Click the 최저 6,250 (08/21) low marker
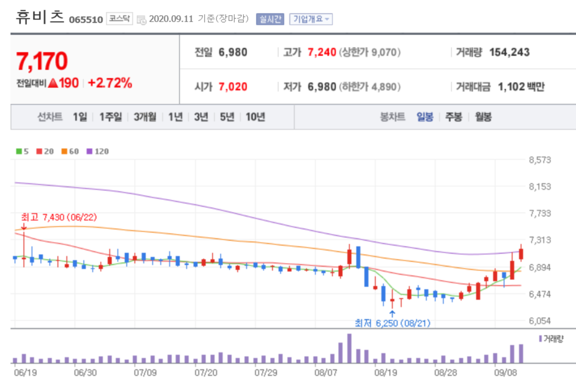The height and width of the screenshot is (392, 576). (x=392, y=323)
